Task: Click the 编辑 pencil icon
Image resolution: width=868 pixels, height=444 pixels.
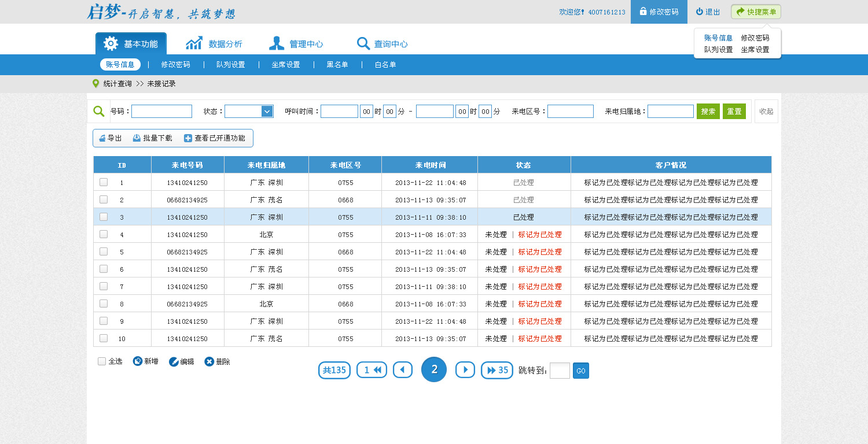Action: 174,361
